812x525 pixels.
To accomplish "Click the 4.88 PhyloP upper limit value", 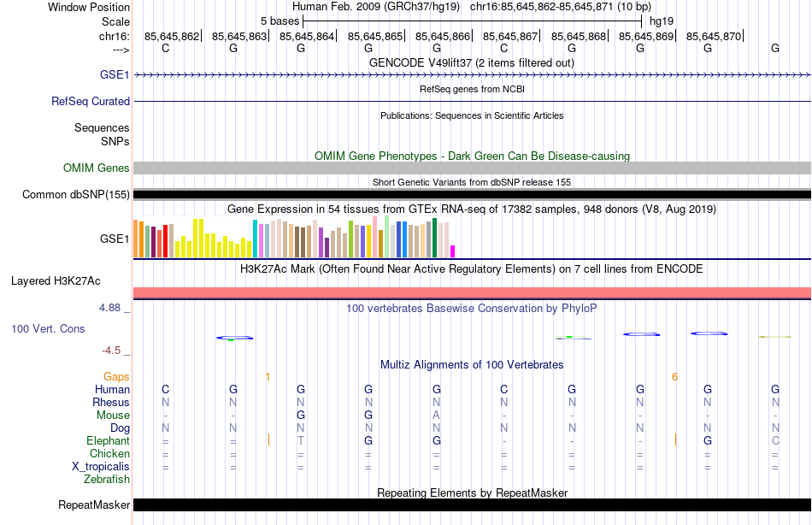I will pyautogui.click(x=109, y=308).
